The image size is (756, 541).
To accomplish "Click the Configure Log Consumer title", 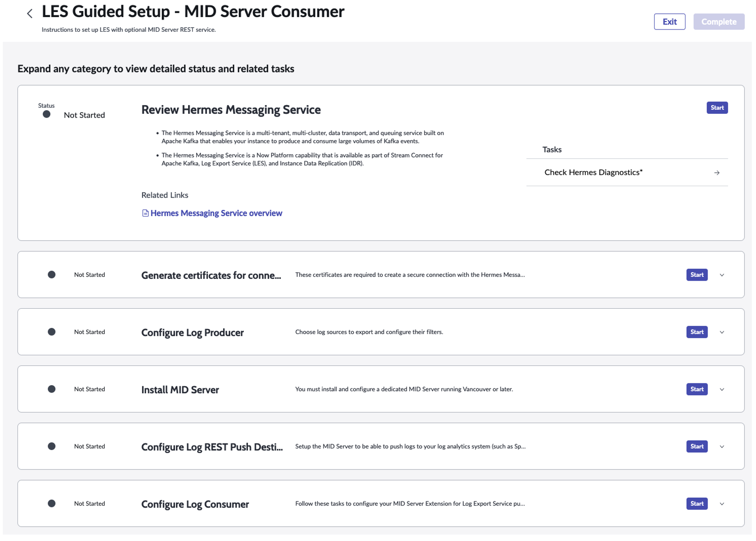I will coord(195,504).
